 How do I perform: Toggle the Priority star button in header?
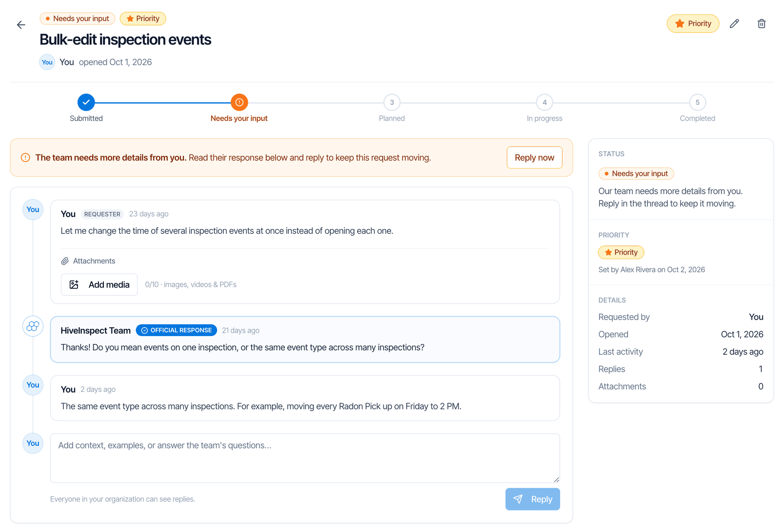693,24
